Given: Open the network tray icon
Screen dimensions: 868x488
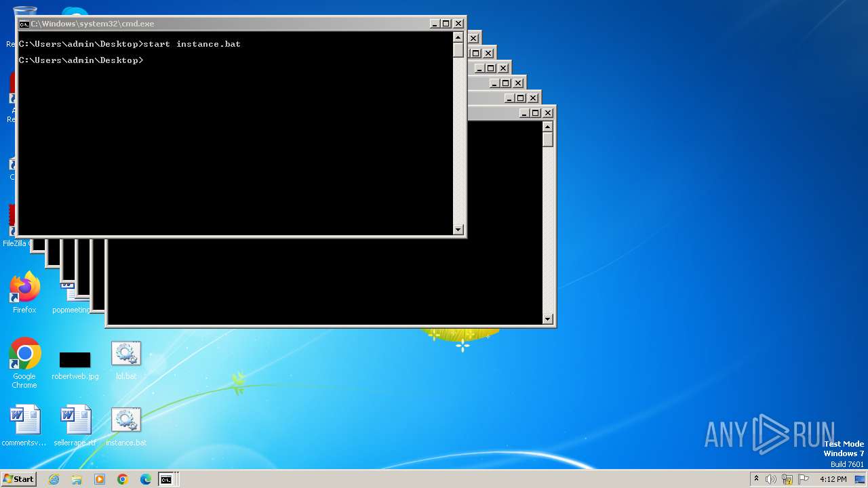Looking at the screenshot, I should click(x=787, y=479).
